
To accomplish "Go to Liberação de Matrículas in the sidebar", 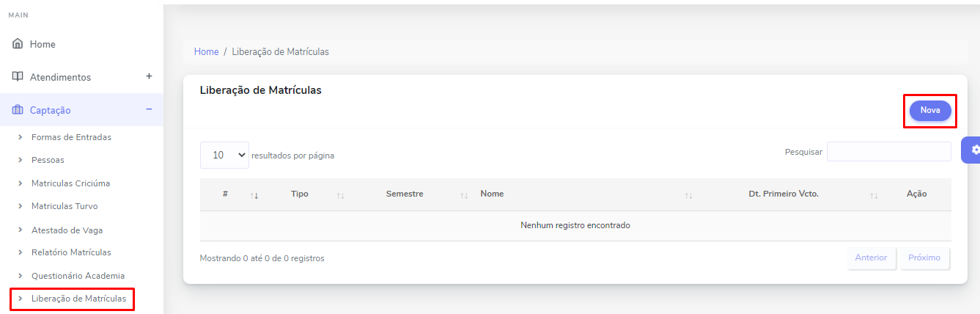I will 78,299.
